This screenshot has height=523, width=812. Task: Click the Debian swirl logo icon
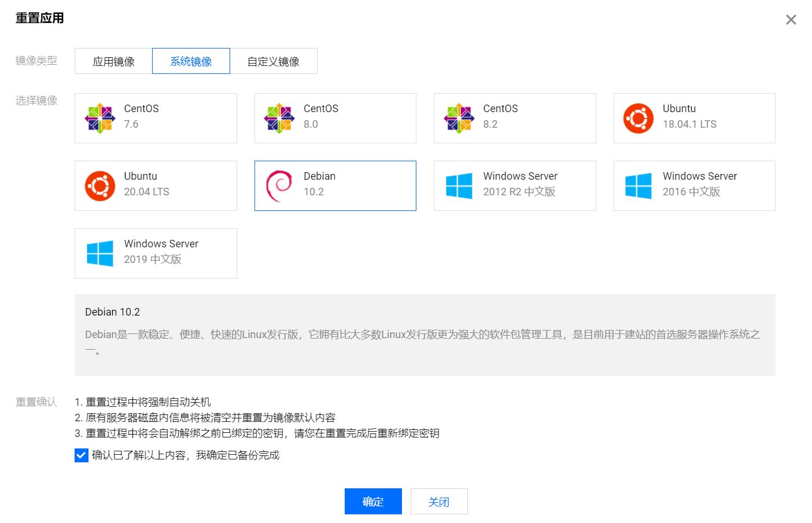click(x=279, y=186)
